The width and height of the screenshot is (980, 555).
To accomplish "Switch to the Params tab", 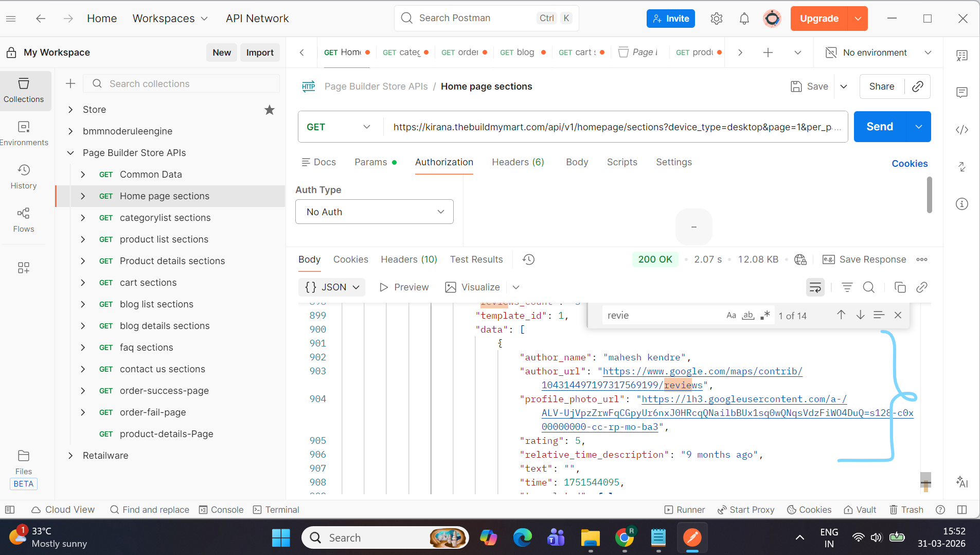I will tap(375, 162).
